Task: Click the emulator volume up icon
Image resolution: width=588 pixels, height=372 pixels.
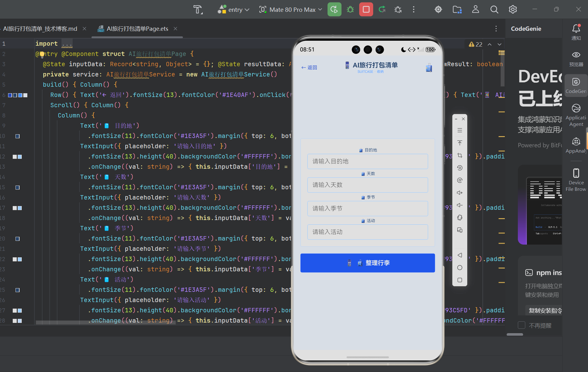Action: (x=460, y=193)
